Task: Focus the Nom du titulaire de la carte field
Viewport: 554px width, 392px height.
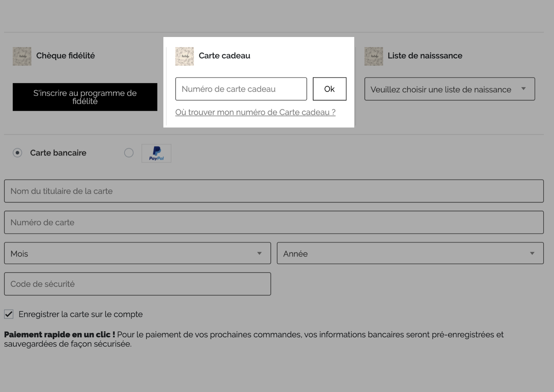Action: (x=274, y=191)
